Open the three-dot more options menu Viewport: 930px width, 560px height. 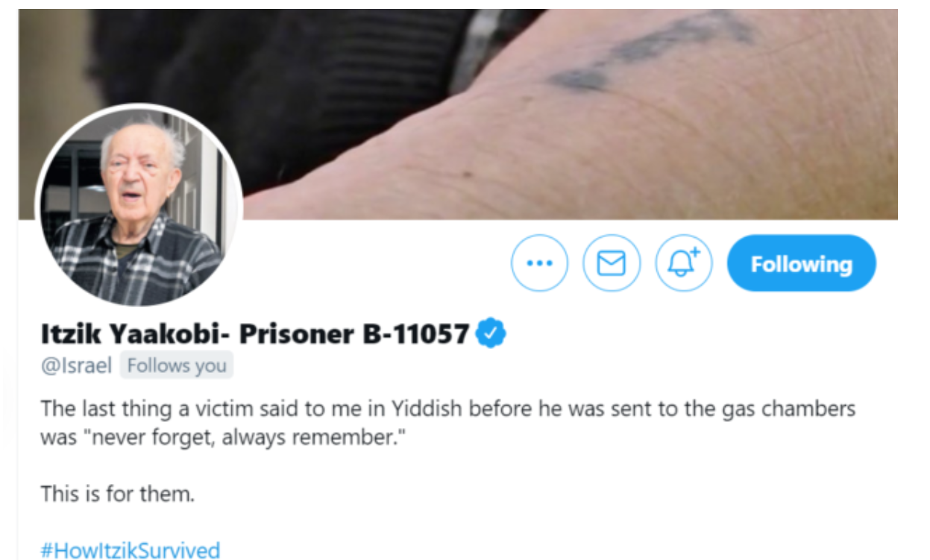tap(539, 263)
